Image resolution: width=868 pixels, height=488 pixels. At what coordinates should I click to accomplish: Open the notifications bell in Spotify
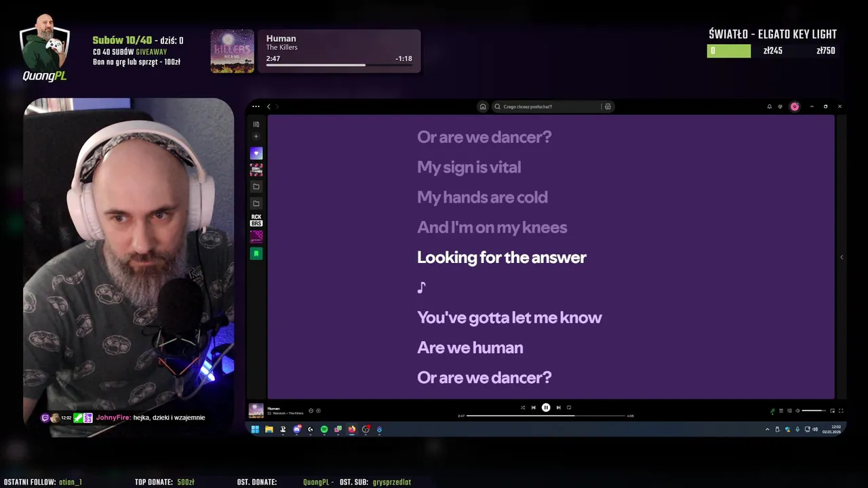tap(769, 106)
